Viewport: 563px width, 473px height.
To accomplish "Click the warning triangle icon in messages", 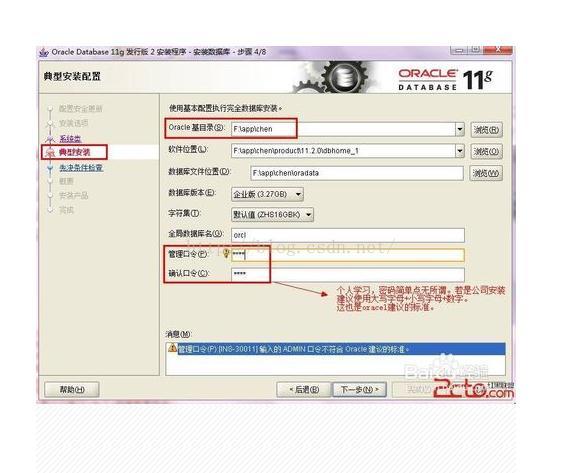I will pyautogui.click(x=172, y=348).
